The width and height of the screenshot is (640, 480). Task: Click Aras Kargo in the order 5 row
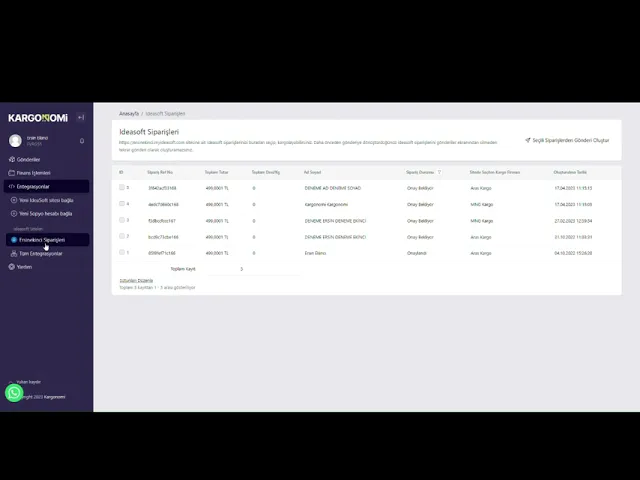[x=481, y=188]
